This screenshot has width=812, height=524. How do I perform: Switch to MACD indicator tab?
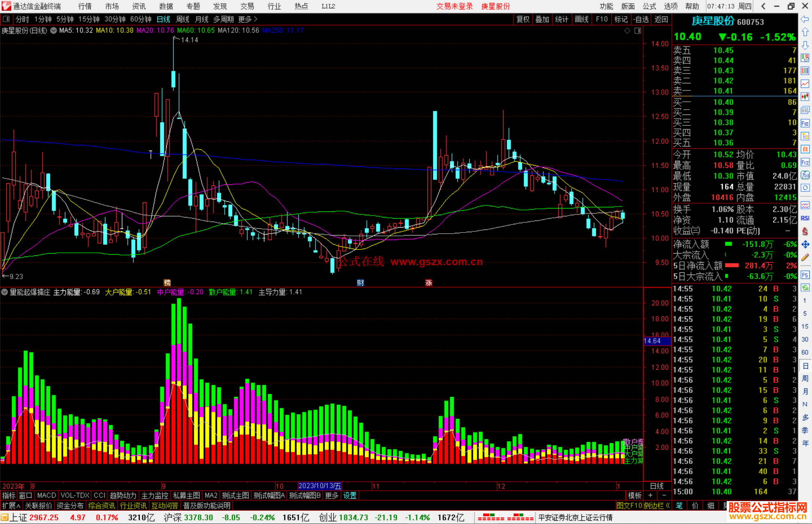pyautogui.click(x=47, y=495)
